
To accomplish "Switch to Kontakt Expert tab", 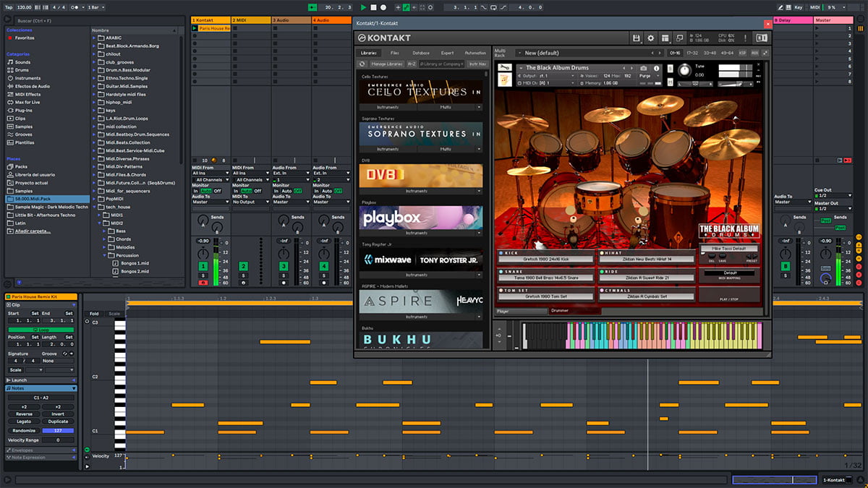I will pyautogui.click(x=448, y=53).
